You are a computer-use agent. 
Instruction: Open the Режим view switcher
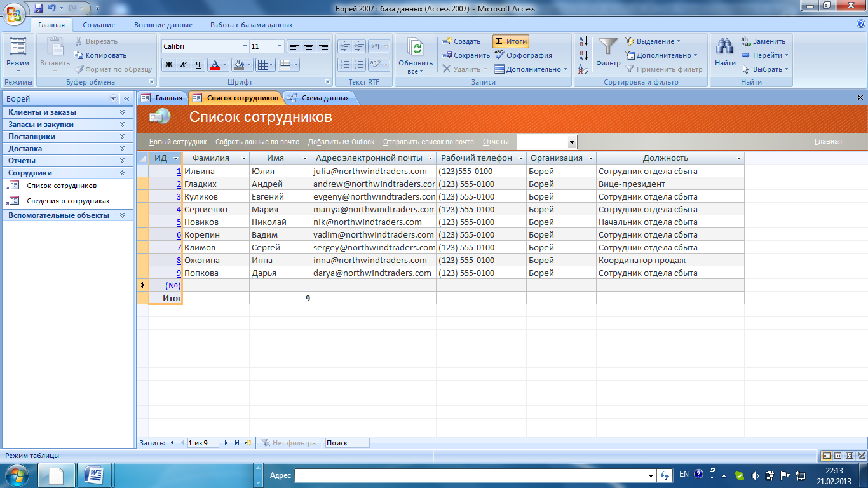[x=18, y=56]
